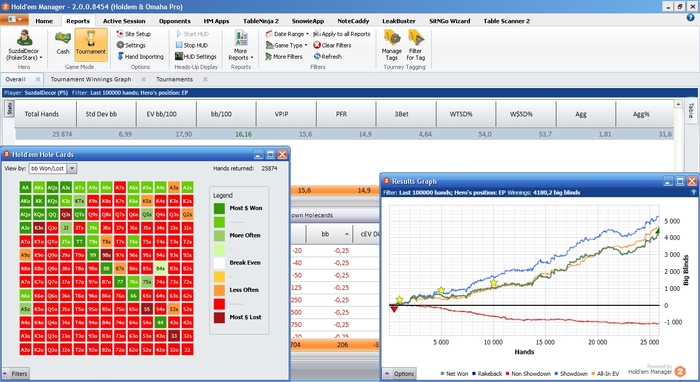Viewport: 700px width, 382px height.
Task: Toggle the Net Won line in graph legend
Action: [454, 374]
